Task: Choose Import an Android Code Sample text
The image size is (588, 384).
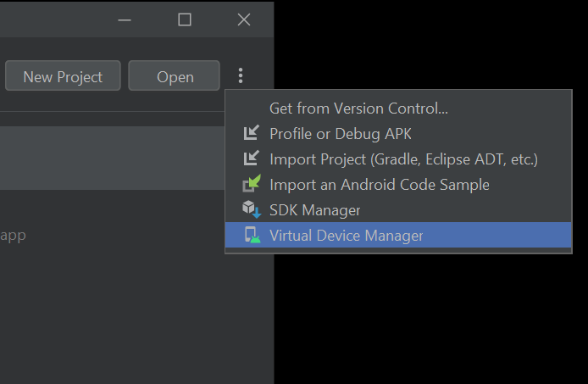Action: [379, 185]
